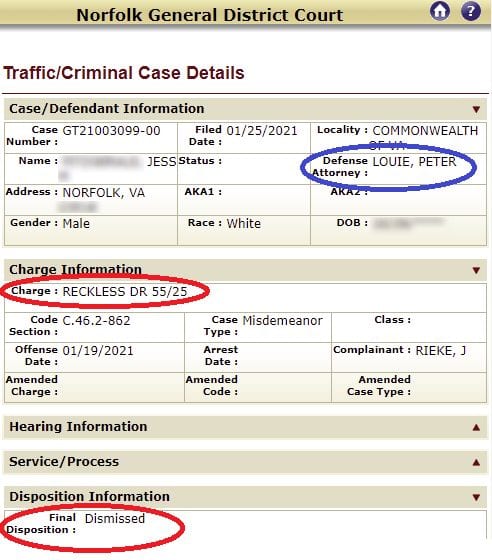Click the filed date 01/25/2021
This screenshot has height=560, width=492.
pyautogui.click(x=262, y=131)
